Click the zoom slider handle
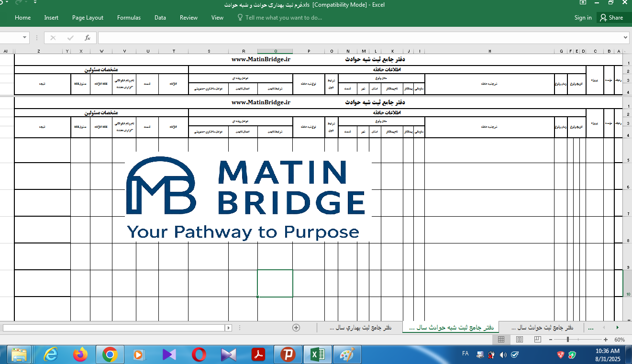The height and width of the screenshot is (364, 632). pos(568,340)
